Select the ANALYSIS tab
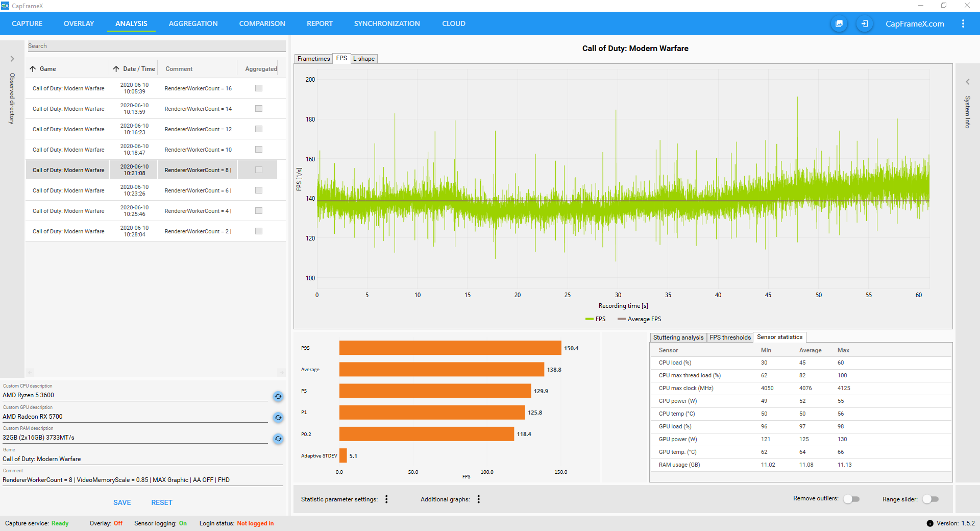The height and width of the screenshot is (531, 980). (x=131, y=23)
